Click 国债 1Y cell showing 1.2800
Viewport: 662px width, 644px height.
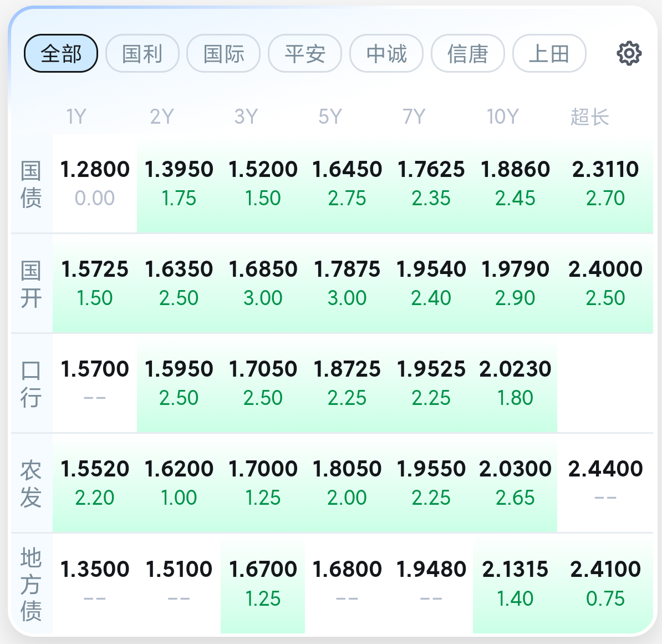pos(95,183)
